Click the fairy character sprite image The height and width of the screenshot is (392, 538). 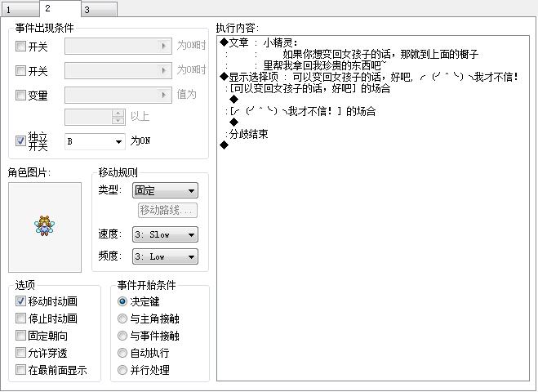click(45, 225)
